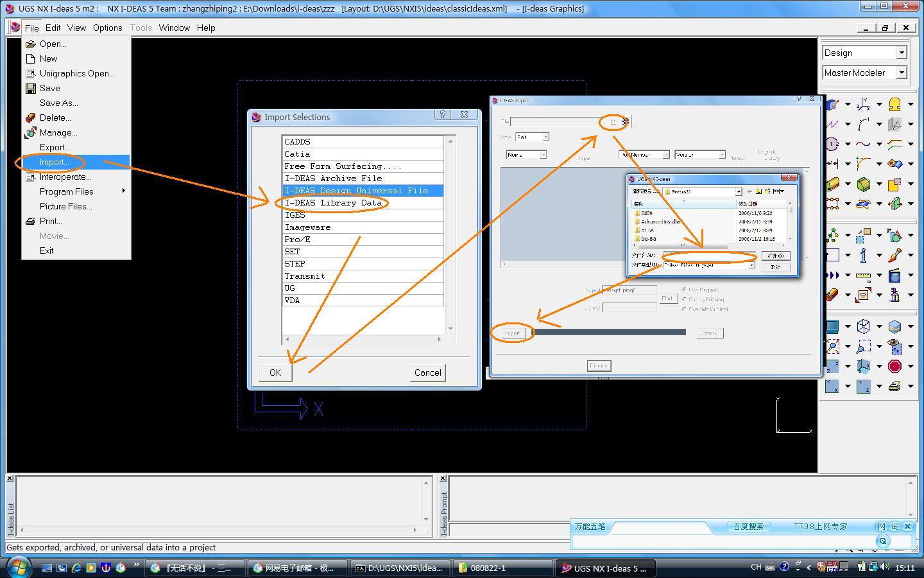Choose Import... from the File menu
The width and height of the screenshot is (924, 578).
point(76,162)
